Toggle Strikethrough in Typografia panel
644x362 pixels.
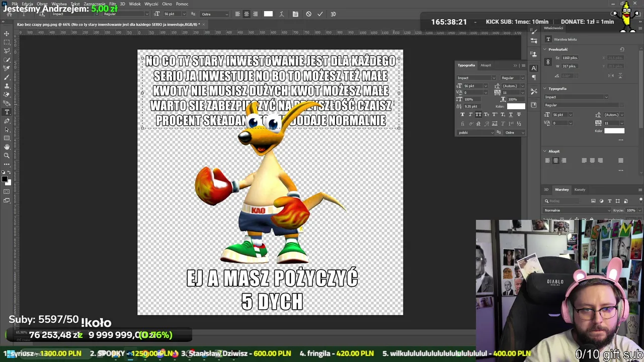pos(519,115)
